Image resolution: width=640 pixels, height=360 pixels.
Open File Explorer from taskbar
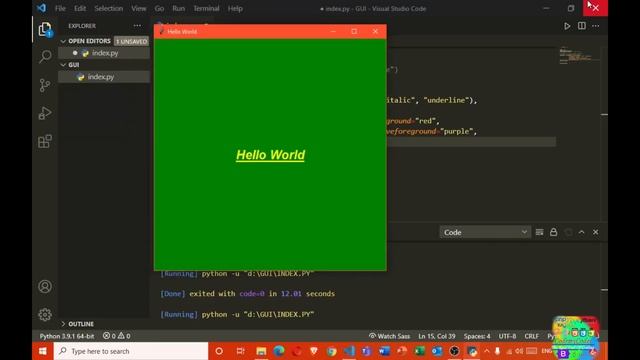(x=261, y=351)
